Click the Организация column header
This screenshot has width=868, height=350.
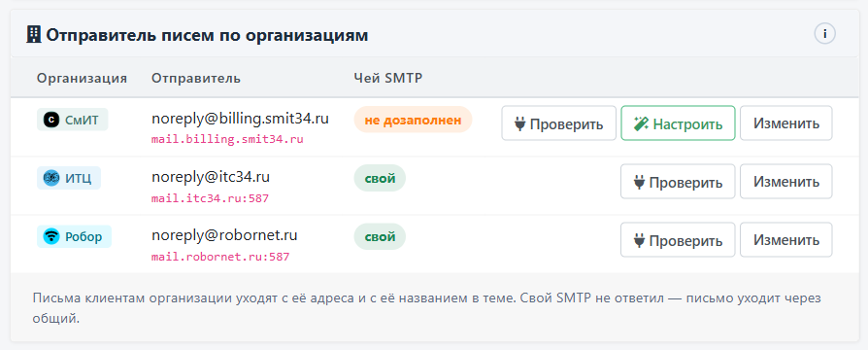pos(82,78)
